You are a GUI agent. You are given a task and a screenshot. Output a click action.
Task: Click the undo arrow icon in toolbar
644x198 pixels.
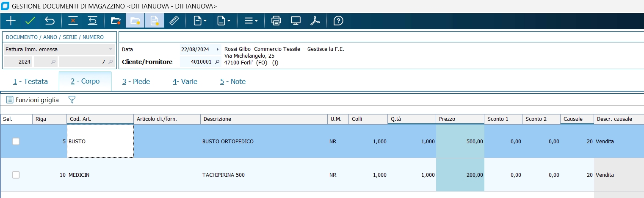tap(50, 21)
